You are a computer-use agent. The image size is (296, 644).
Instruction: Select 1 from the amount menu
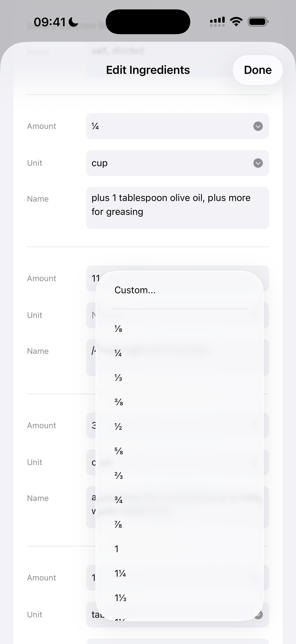click(x=117, y=549)
